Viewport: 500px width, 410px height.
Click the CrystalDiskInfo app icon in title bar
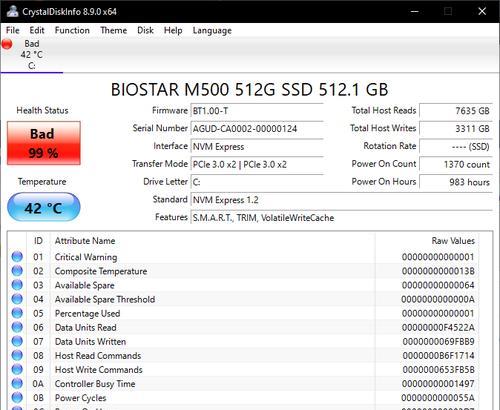click(13, 11)
